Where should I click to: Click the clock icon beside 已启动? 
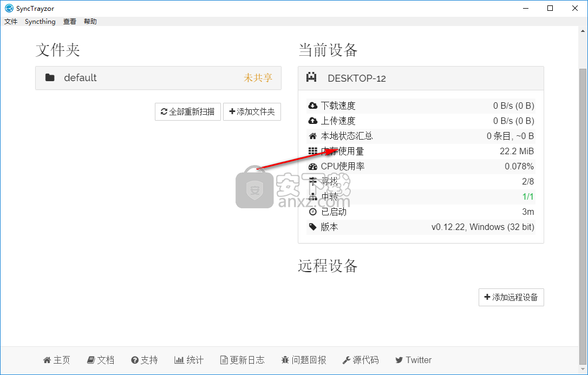[313, 212]
